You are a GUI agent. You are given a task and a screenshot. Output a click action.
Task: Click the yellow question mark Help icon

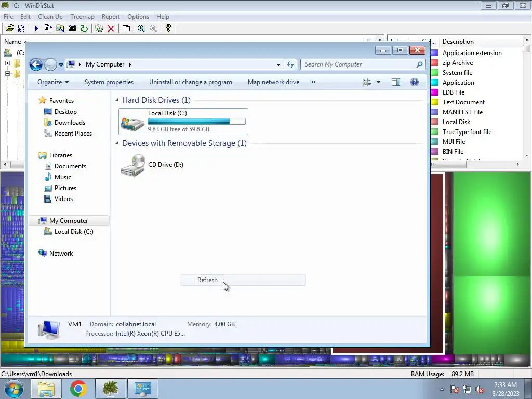[x=168, y=28]
